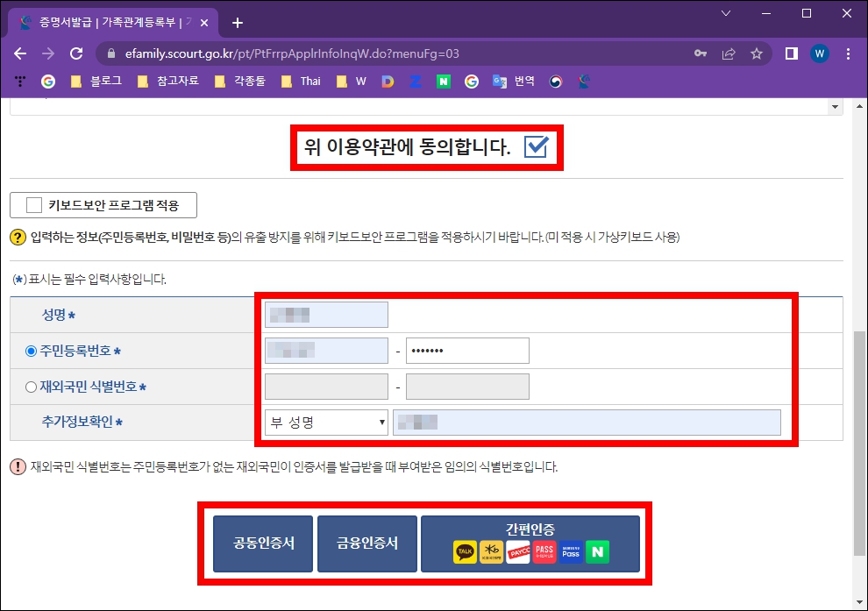
Task: Expand the dropdown arrow above the agreement text
Action: pos(833,105)
